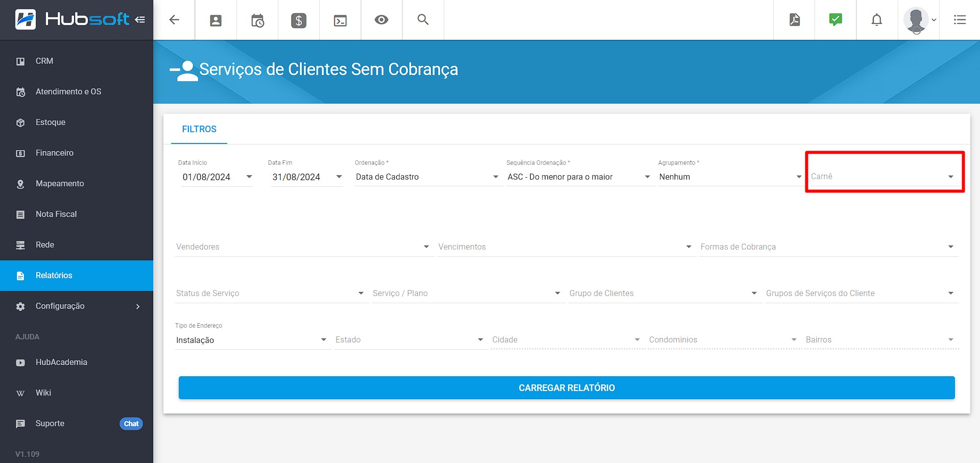
Task: Open the list menu icon at top right
Action: click(x=960, y=20)
